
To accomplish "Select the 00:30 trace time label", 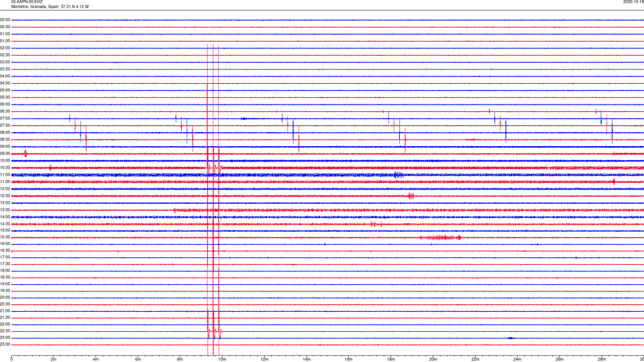I will (x=5, y=27).
